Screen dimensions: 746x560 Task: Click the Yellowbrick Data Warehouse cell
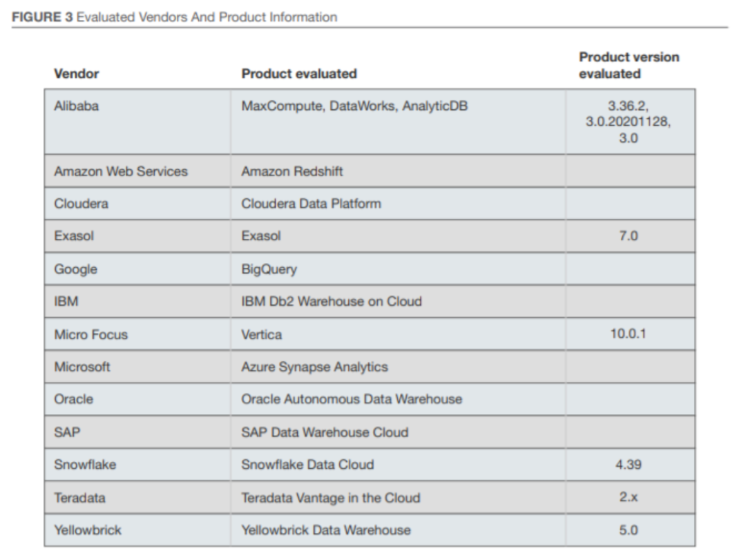pyautogui.click(x=326, y=530)
